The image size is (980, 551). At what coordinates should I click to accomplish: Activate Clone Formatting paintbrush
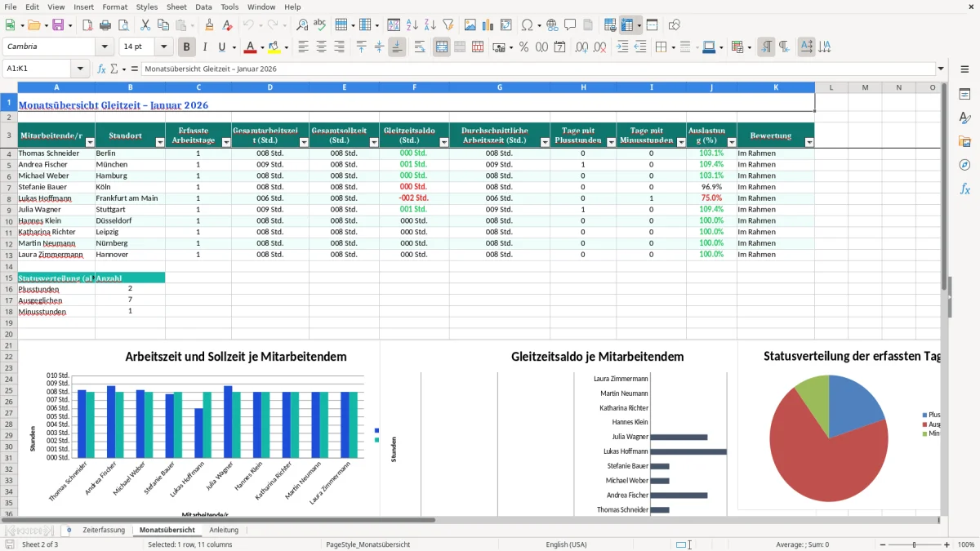[x=209, y=25]
